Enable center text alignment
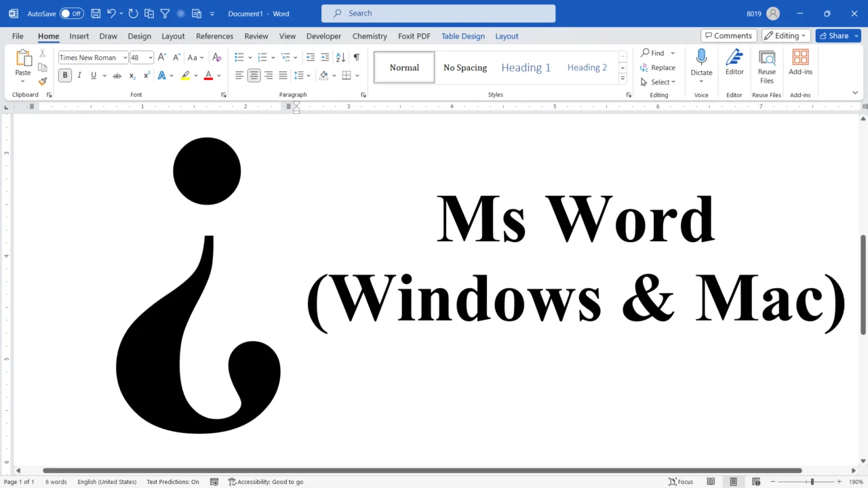This screenshot has width=868, height=488. click(x=254, y=75)
